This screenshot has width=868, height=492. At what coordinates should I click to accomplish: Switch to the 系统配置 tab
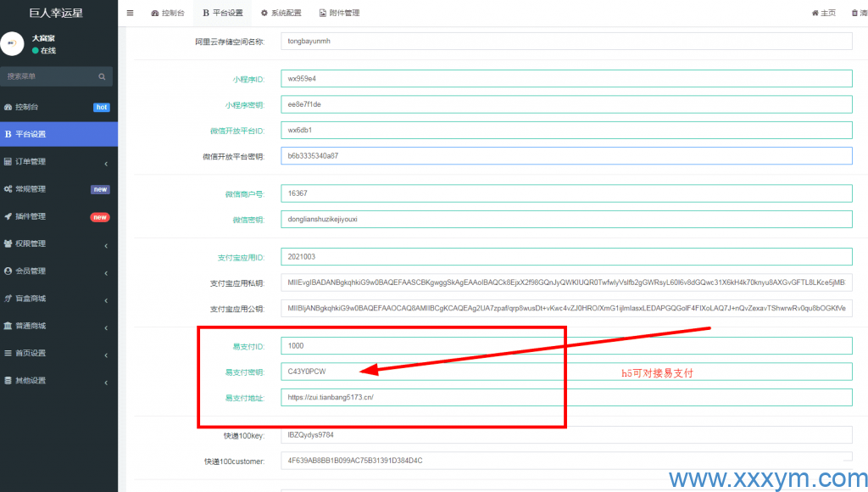pyautogui.click(x=281, y=14)
